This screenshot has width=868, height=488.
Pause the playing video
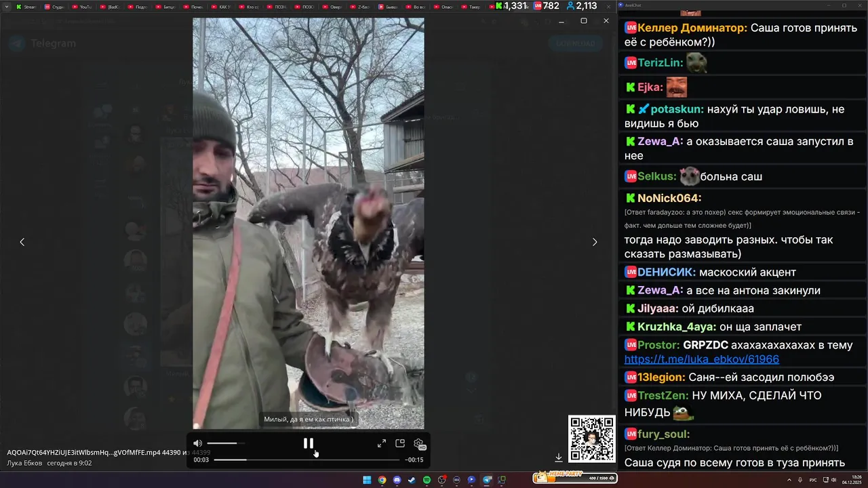point(309,443)
